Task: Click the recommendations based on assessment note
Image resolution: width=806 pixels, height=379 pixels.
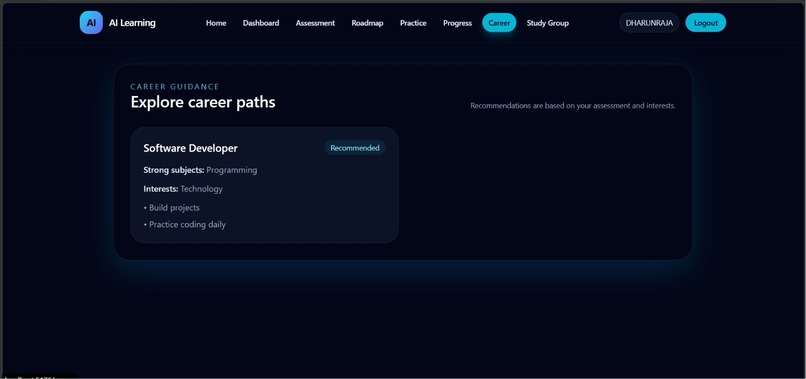Action: [573, 105]
